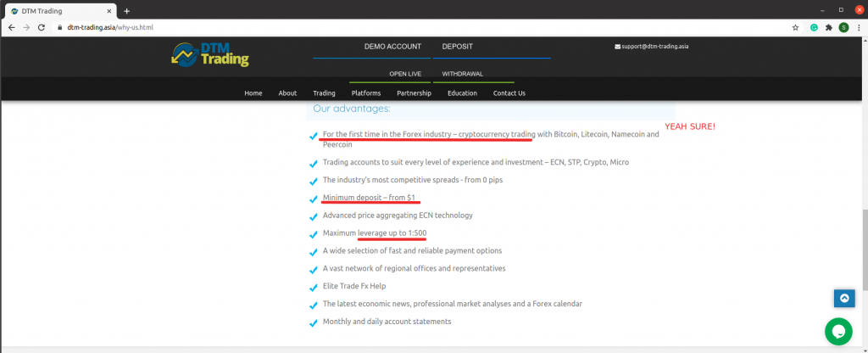Open the Trading menu item
868x353 pixels.
324,93
